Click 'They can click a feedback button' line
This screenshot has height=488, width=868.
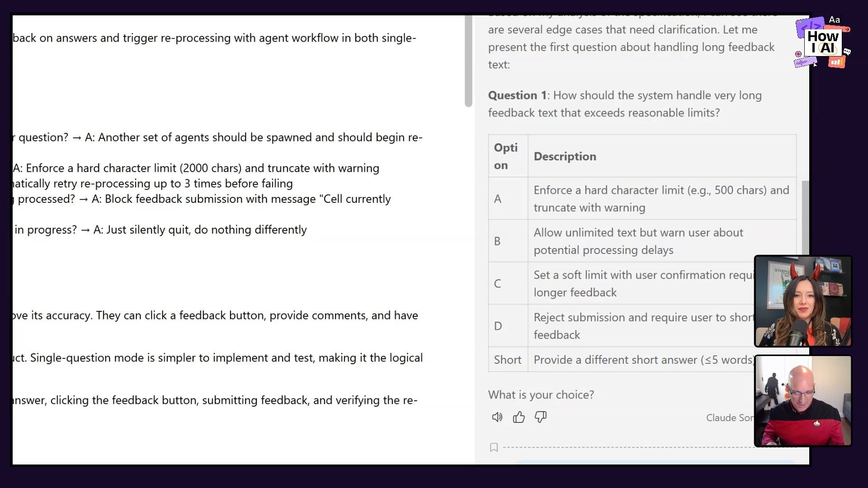tap(215, 315)
